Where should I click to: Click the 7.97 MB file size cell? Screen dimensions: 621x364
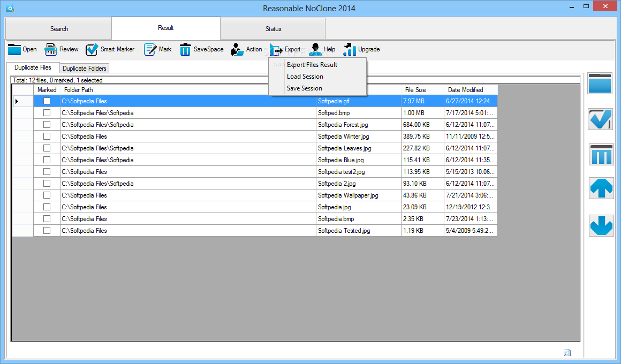[x=422, y=101]
